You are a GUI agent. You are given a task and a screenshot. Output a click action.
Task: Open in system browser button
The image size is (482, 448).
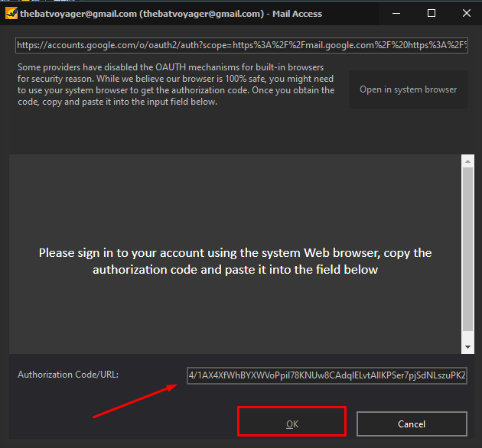point(408,89)
